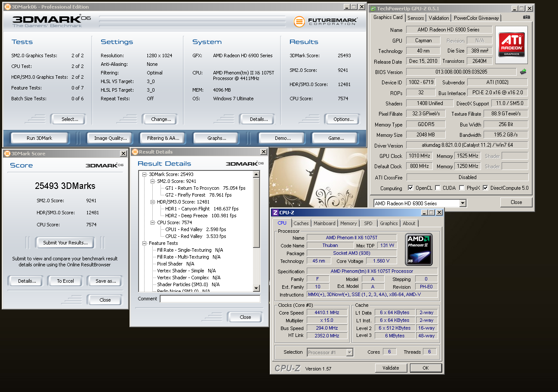Select the GT1 - Return To Proxycon row

tap(205, 188)
